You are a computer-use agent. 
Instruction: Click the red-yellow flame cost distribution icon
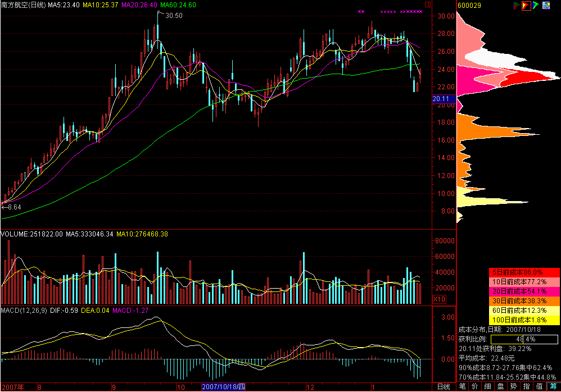[526, 6]
